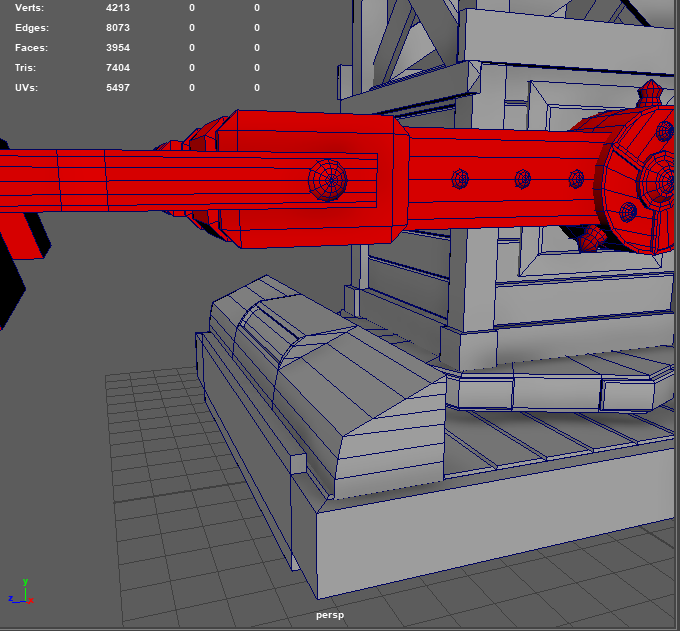Click the UV count value 5497
This screenshot has height=631, width=680.
pyautogui.click(x=118, y=88)
